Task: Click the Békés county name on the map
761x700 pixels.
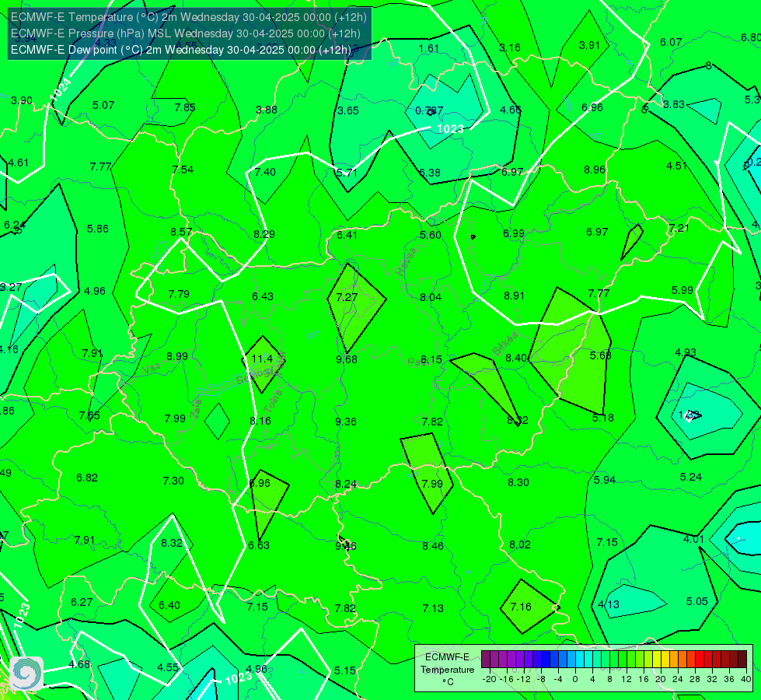Action: (504, 343)
